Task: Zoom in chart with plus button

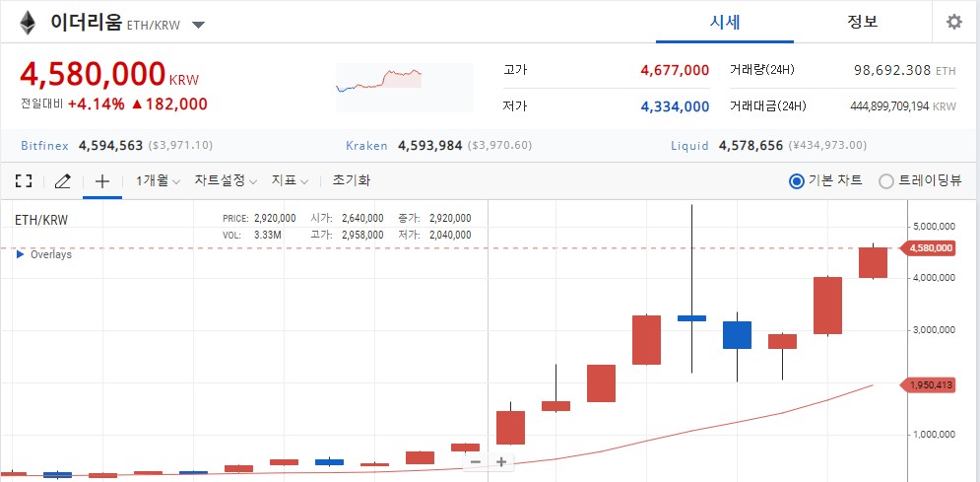Action: (501, 461)
